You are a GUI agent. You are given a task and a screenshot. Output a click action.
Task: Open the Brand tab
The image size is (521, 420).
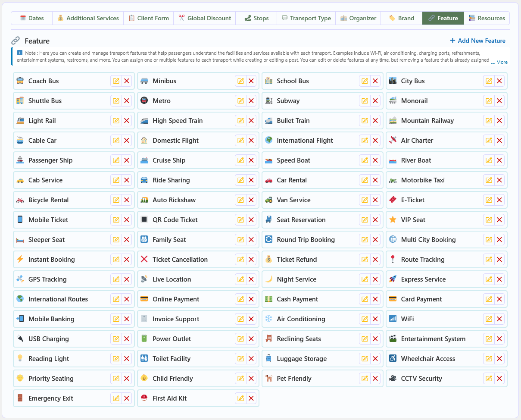[402, 18]
